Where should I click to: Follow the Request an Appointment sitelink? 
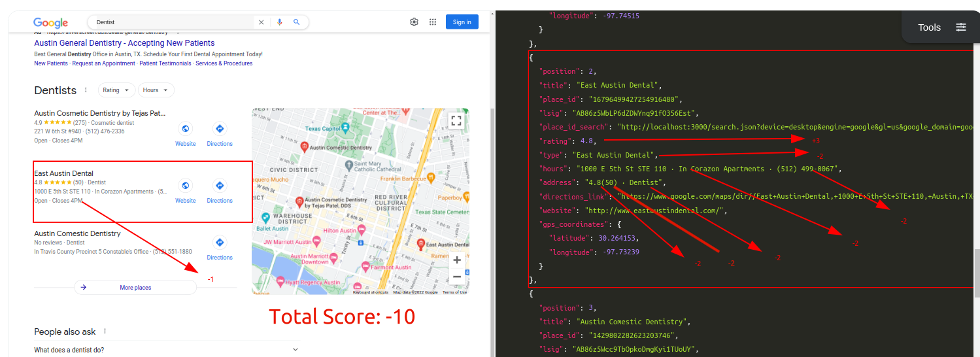(x=103, y=63)
